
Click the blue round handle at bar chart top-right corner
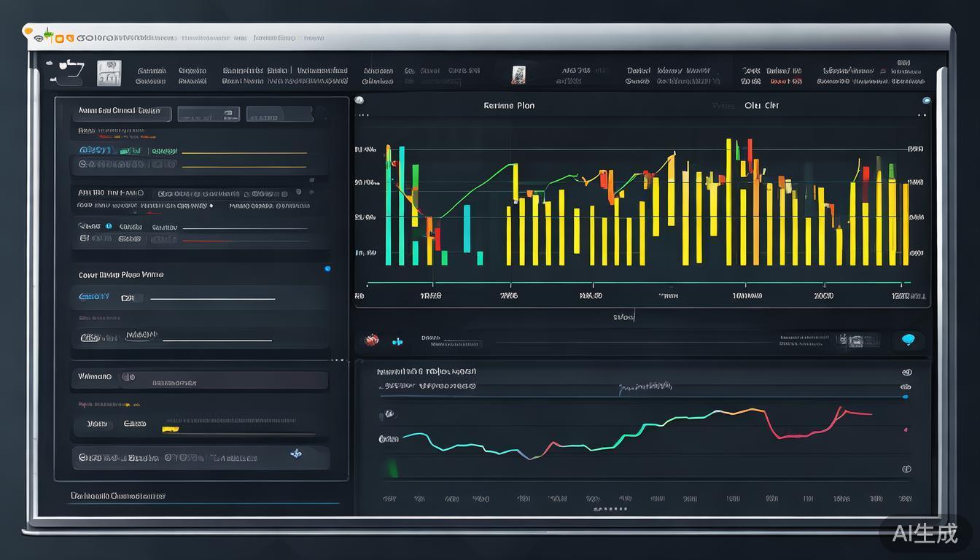[926, 101]
